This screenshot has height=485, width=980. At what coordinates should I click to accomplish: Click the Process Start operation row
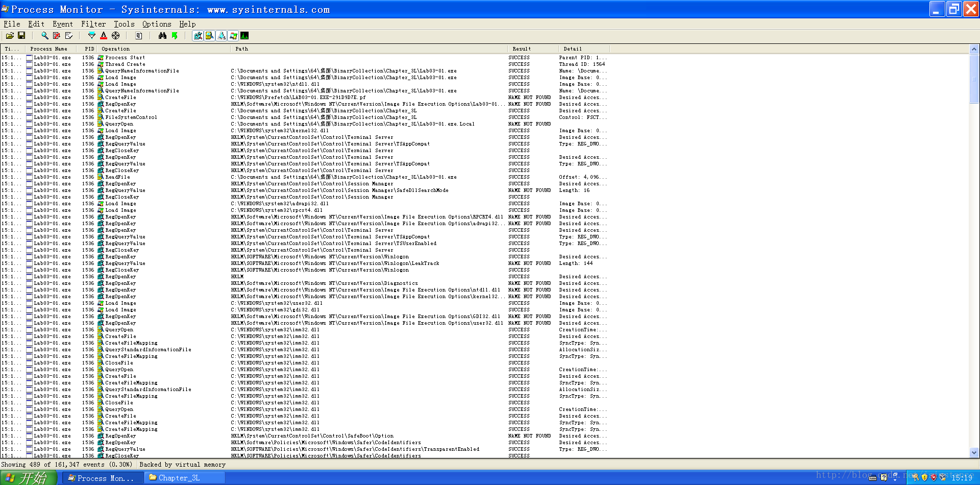(125, 58)
